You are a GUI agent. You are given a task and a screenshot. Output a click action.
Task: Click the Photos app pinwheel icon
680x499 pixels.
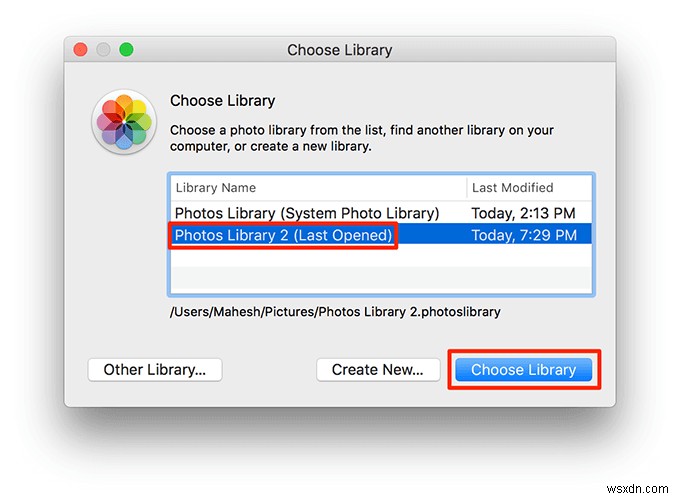pyautogui.click(x=123, y=122)
